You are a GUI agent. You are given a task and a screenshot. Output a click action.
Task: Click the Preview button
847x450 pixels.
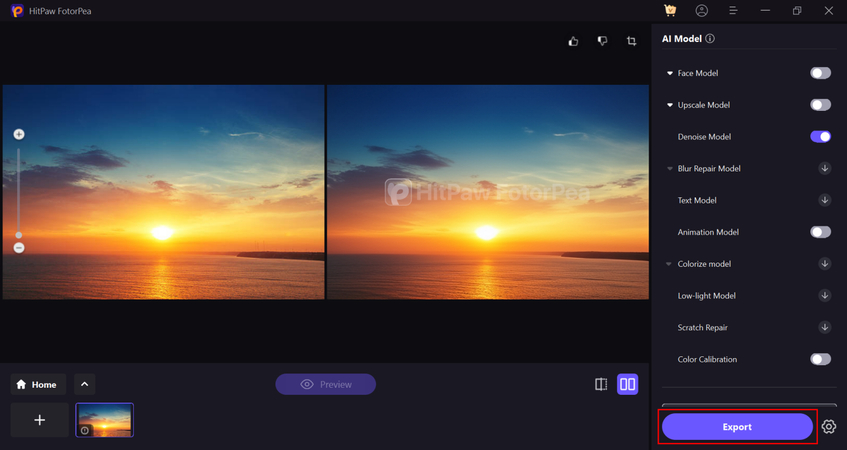pos(326,384)
